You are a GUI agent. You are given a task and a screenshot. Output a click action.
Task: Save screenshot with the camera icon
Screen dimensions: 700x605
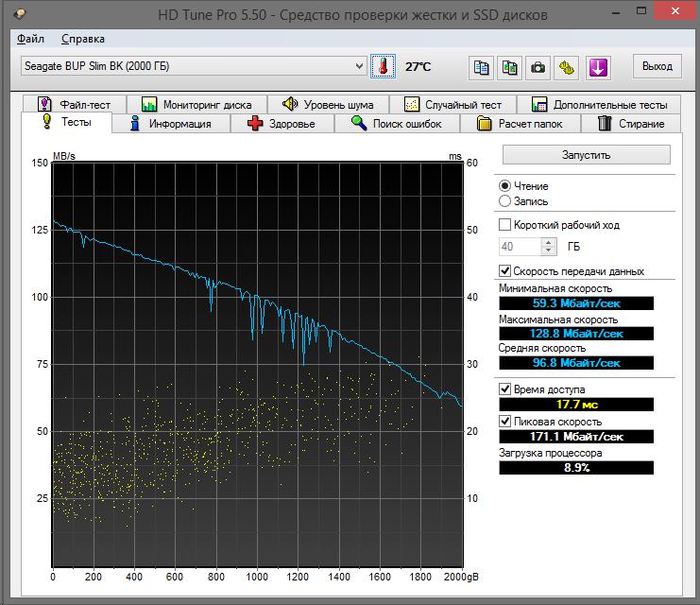(x=538, y=68)
